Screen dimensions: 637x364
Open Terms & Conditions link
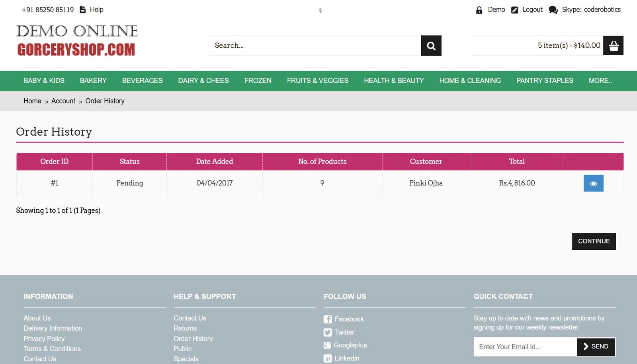52,349
